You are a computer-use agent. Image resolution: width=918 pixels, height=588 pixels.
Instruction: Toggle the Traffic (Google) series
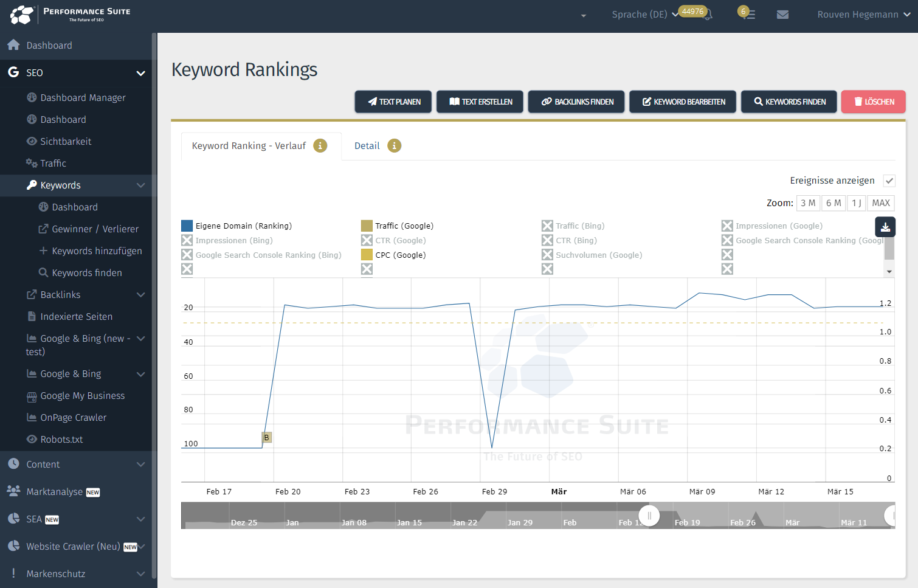tap(367, 226)
